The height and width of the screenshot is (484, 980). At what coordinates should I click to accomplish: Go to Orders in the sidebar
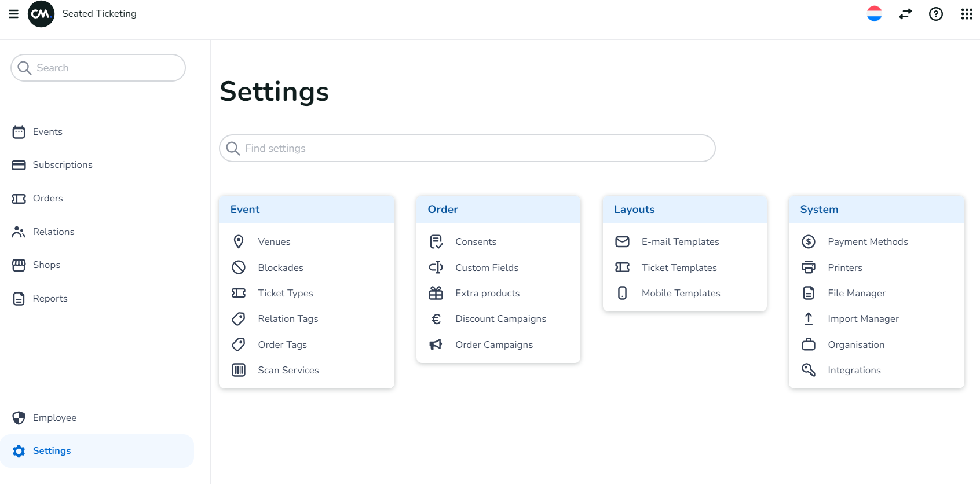pyautogui.click(x=47, y=199)
